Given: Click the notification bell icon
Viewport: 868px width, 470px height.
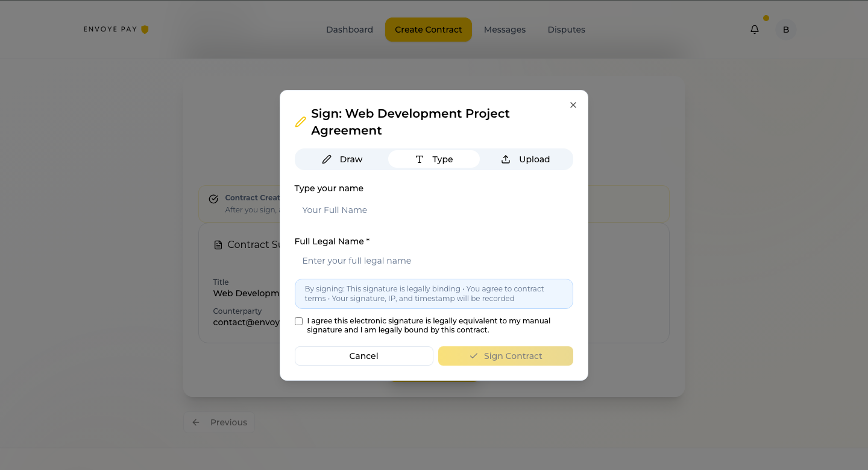Looking at the screenshot, I should (x=755, y=29).
